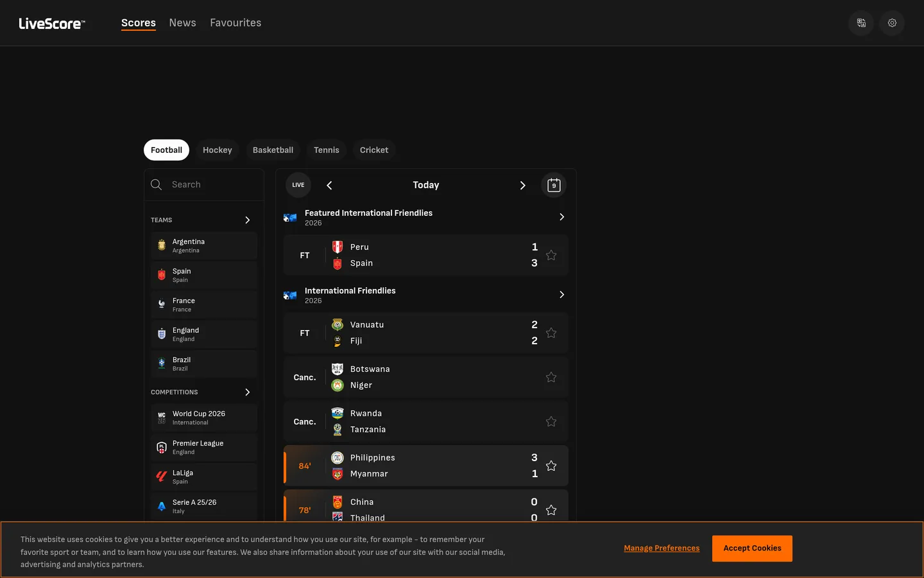The image size is (924, 578).
Task: Click into the Search field
Action: click(204, 185)
